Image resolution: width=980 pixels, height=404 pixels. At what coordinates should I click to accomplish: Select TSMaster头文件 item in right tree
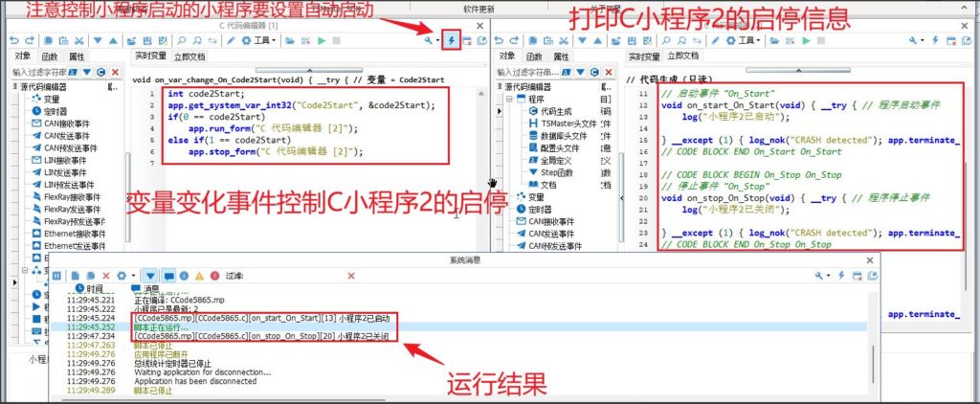click(566, 124)
